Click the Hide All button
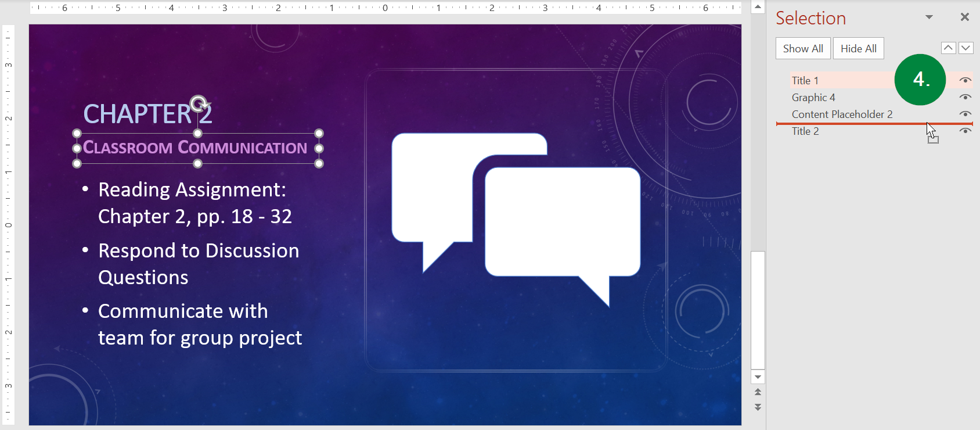This screenshot has width=980, height=430. [859, 48]
